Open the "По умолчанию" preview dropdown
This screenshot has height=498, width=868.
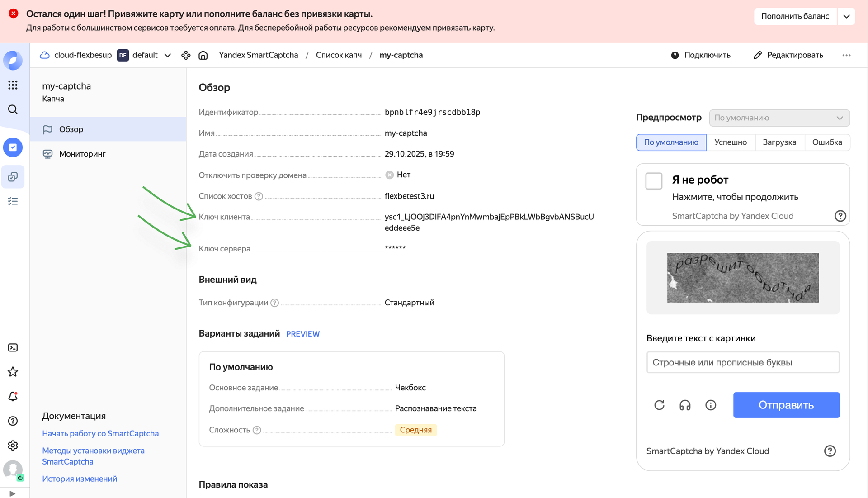pos(779,118)
